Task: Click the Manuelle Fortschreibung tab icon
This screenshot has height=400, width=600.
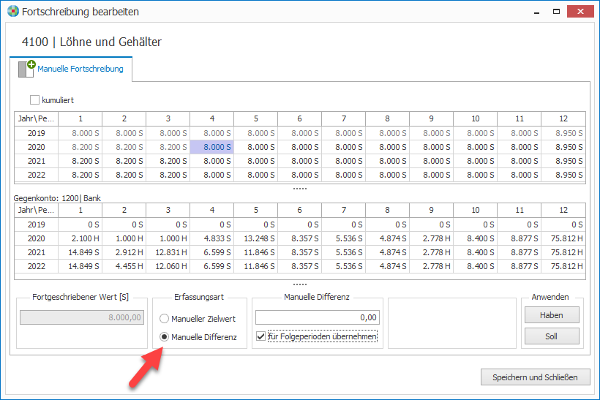Action: (x=27, y=69)
